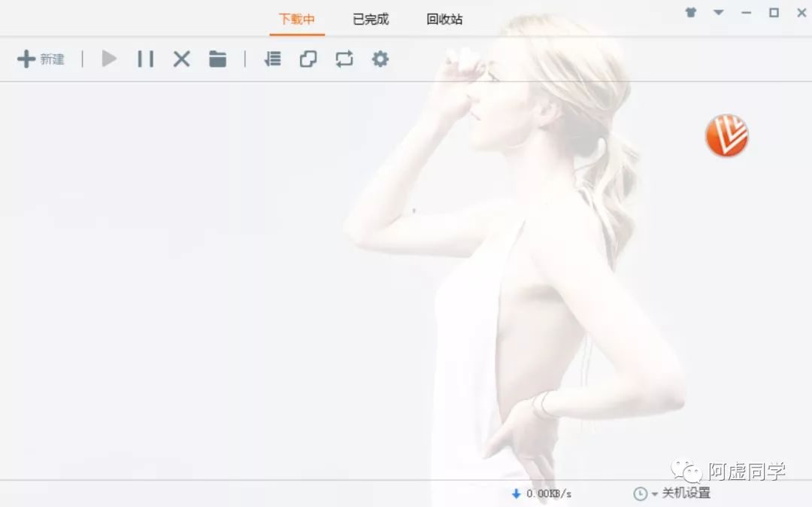Open the download folder icon

[x=218, y=59]
